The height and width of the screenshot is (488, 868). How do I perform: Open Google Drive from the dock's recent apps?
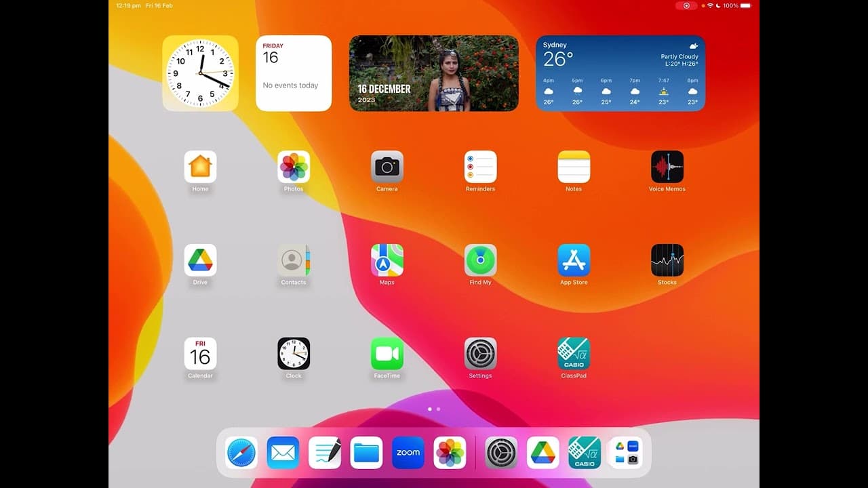click(543, 453)
